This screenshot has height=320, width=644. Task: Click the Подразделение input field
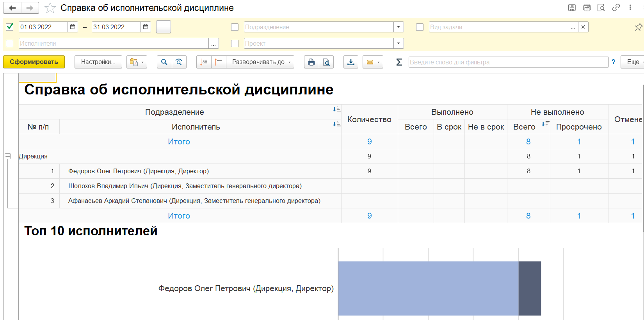click(x=318, y=27)
